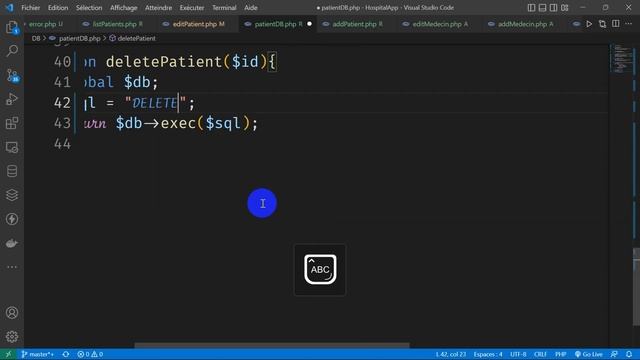
Task: Open Aide menu
Action: point(251,8)
